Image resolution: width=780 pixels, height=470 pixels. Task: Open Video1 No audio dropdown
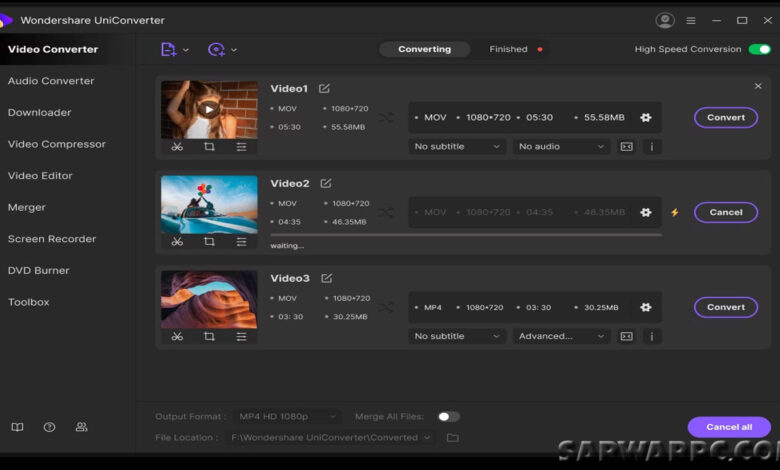click(x=561, y=146)
